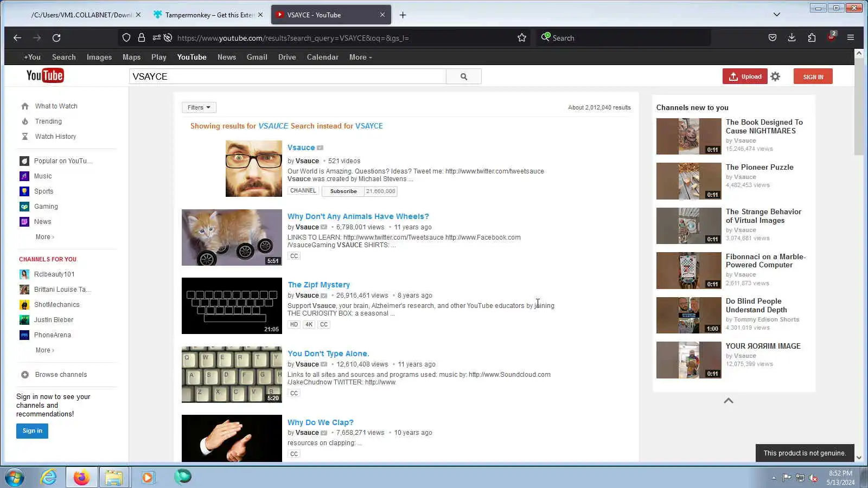Screen dimensions: 868x488
Task: Open 'You Don't Type Alone.' keyboard thumbnail
Action: point(232,375)
